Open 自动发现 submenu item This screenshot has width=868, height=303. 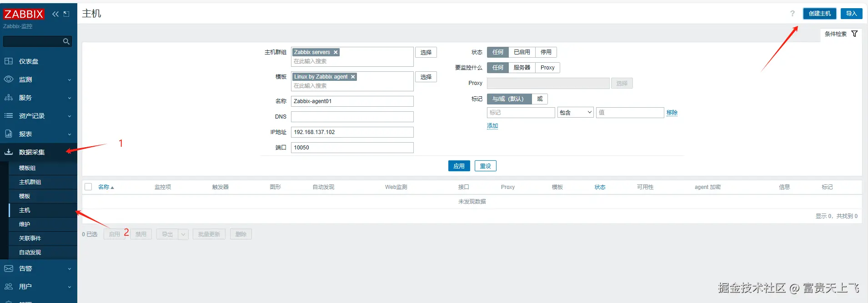coord(43,253)
